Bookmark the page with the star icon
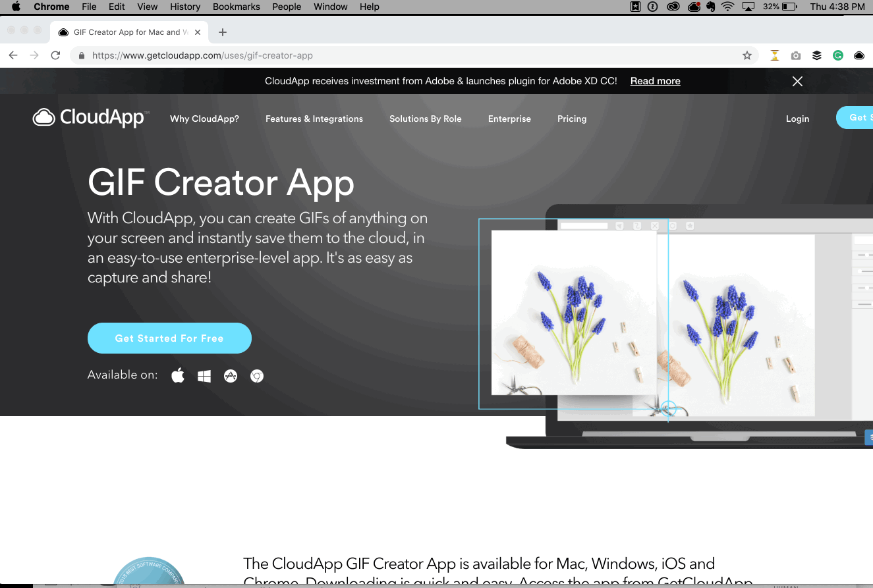873x588 pixels. [747, 55]
